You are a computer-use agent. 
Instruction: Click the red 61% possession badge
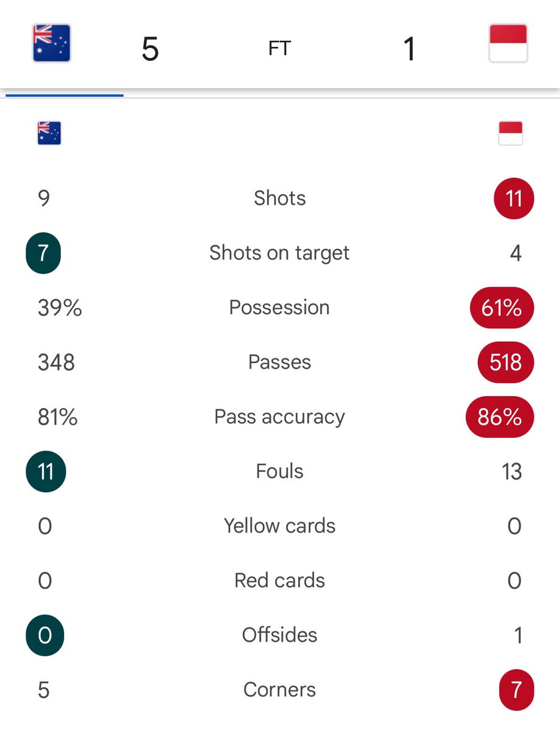(x=502, y=308)
